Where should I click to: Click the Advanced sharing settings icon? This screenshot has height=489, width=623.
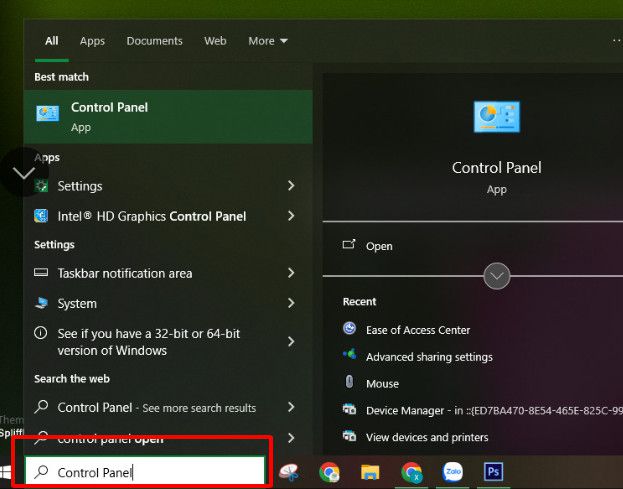[350, 354]
